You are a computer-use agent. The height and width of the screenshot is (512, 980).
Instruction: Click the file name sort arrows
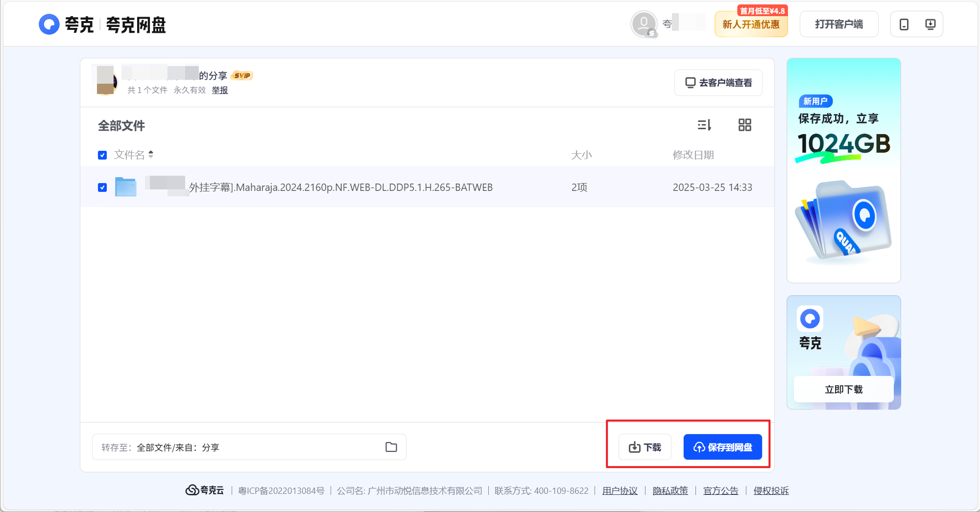[x=151, y=155]
